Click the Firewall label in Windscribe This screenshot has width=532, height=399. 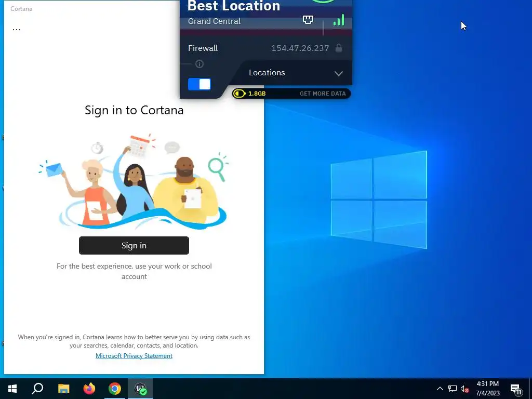(x=203, y=48)
